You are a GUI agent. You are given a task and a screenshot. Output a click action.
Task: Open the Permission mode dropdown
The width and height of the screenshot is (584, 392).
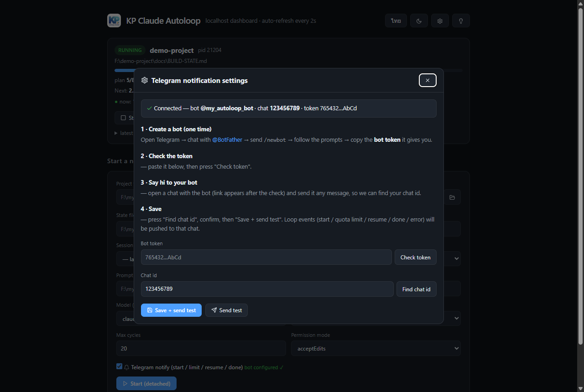tap(376, 349)
